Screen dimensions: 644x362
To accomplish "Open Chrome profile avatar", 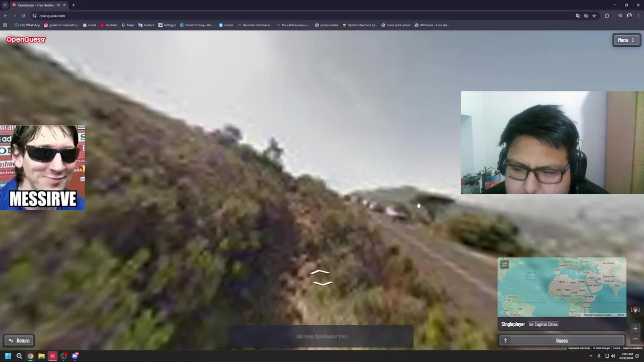I will click(x=629, y=16).
